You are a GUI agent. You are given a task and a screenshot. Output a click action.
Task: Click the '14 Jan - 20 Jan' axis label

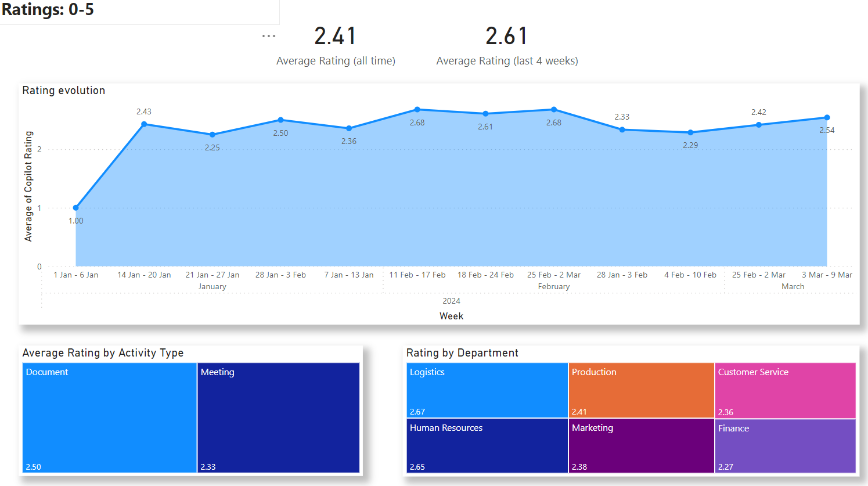point(144,275)
